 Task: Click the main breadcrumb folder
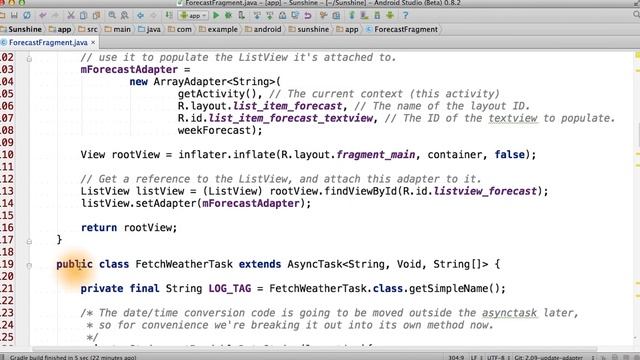118,29
